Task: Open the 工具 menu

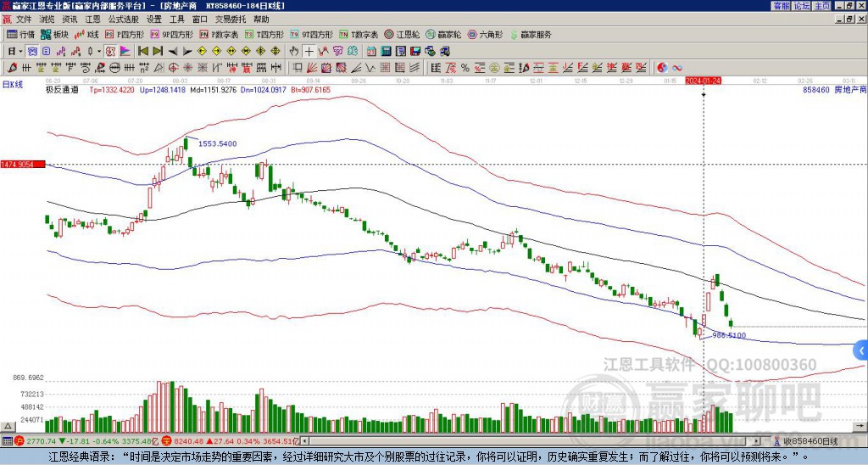Action: pyautogui.click(x=176, y=20)
